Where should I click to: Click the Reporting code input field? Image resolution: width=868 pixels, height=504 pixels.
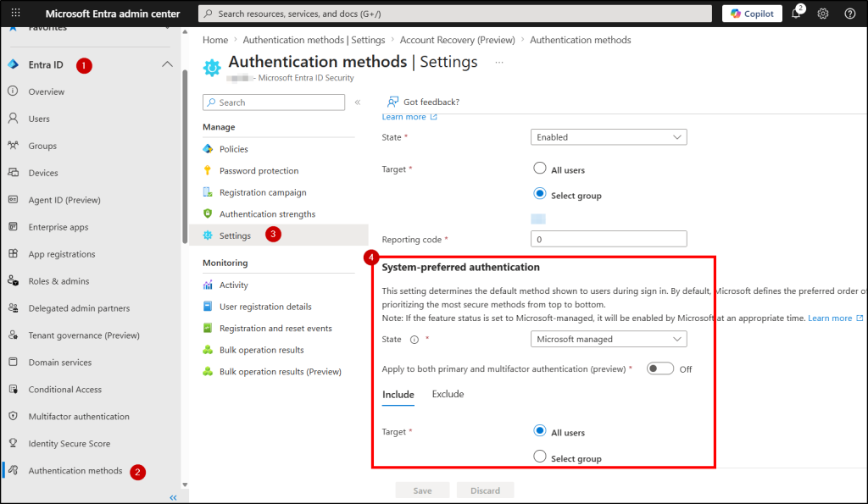[x=609, y=240]
